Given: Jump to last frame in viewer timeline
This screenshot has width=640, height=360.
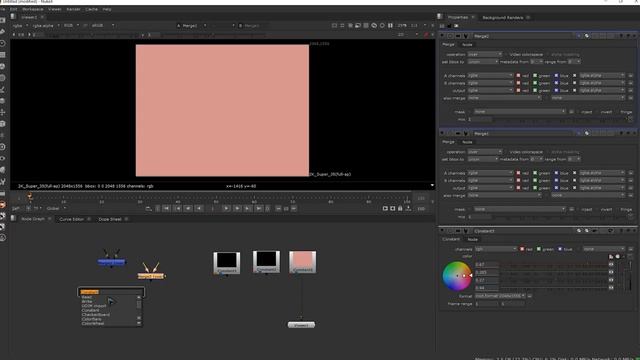Looking at the screenshot, I should click(259, 209).
